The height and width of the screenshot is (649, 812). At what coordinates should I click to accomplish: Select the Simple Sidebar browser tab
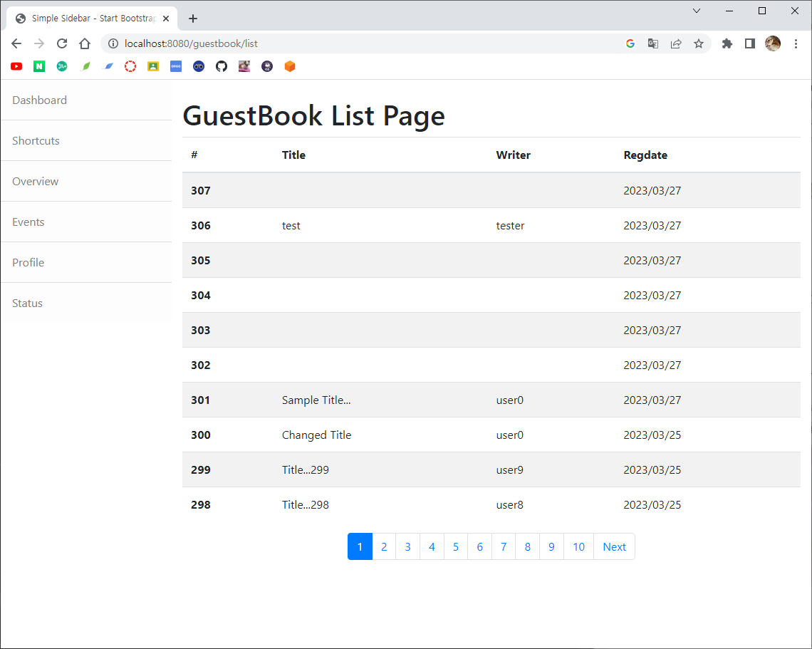tap(92, 19)
